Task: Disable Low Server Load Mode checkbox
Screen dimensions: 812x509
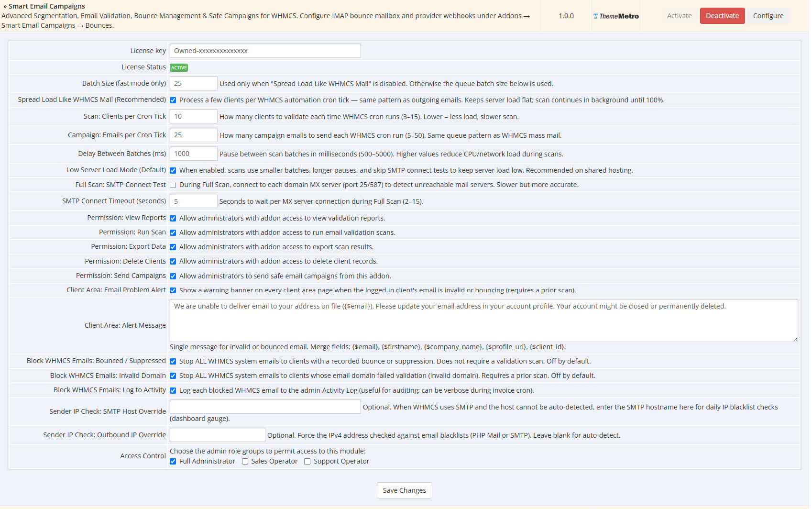Action: (x=173, y=170)
